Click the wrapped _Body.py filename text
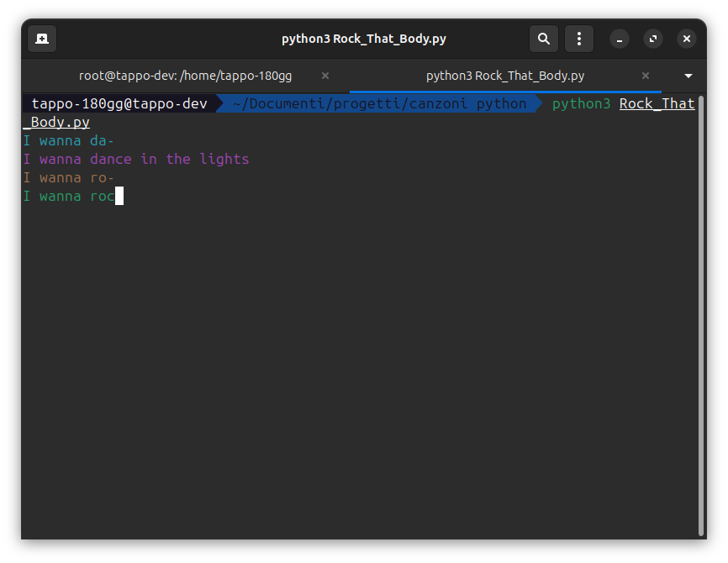 (x=56, y=122)
